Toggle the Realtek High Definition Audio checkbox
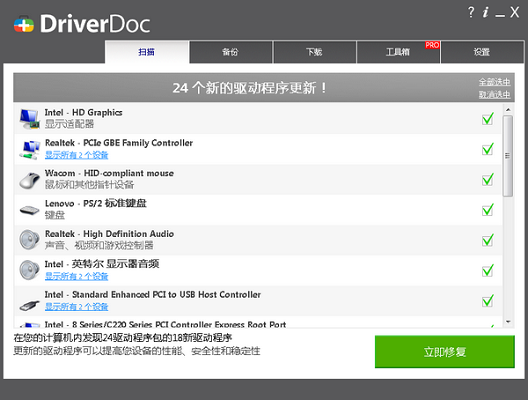 tap(488, 240)
